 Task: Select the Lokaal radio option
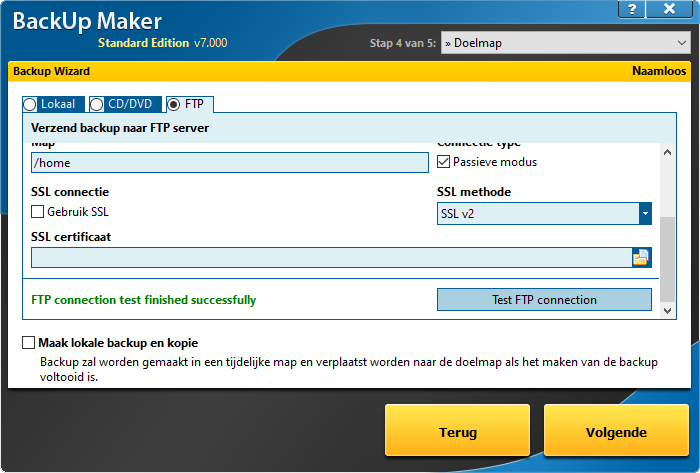[30, 104]
